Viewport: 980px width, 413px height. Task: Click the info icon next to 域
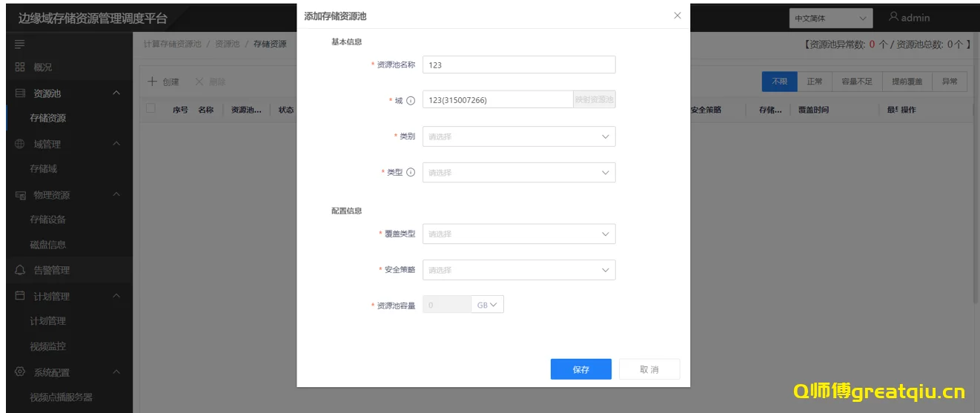(x=411, y=101)
